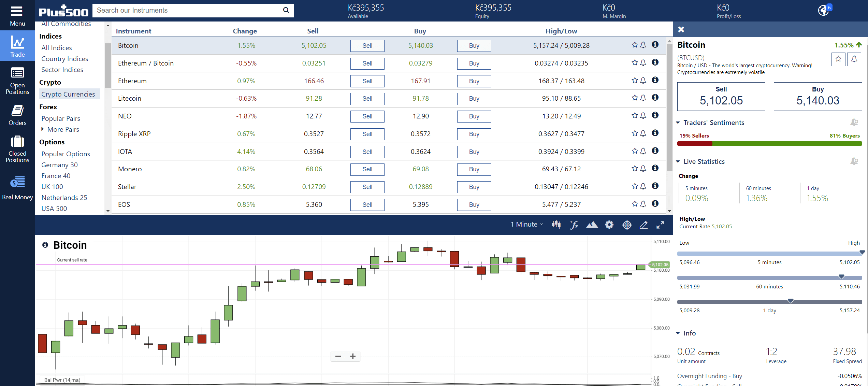Toggle alert bell in Bitcoin details panel
Image resolution: width=868 pixels, height=386 pixels.
coord(854,59)
